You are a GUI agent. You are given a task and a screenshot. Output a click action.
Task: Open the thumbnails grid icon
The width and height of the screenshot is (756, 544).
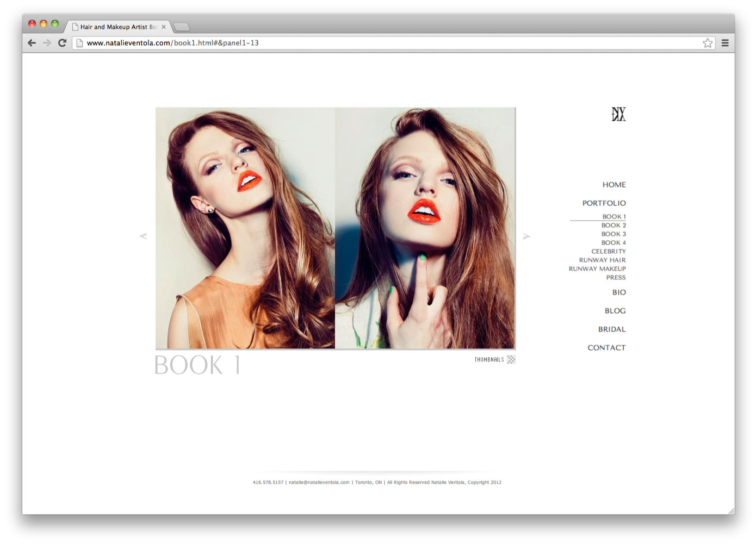(x=511, y=359)
